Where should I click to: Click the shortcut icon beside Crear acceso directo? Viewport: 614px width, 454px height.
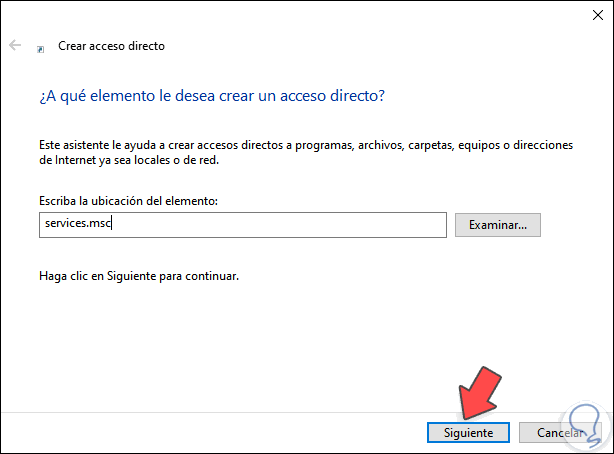click(40, 47)
